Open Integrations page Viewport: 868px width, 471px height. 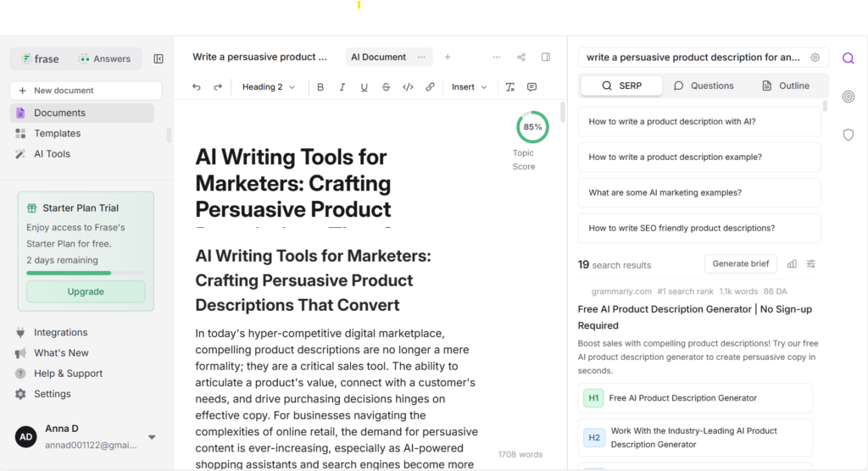pos(60,332)
